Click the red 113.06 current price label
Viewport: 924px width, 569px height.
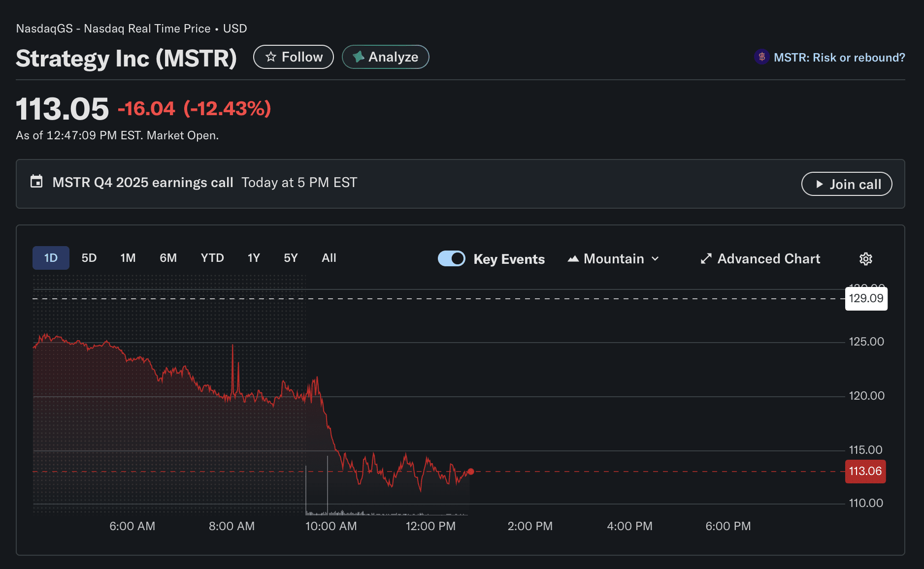pos(865,471)
